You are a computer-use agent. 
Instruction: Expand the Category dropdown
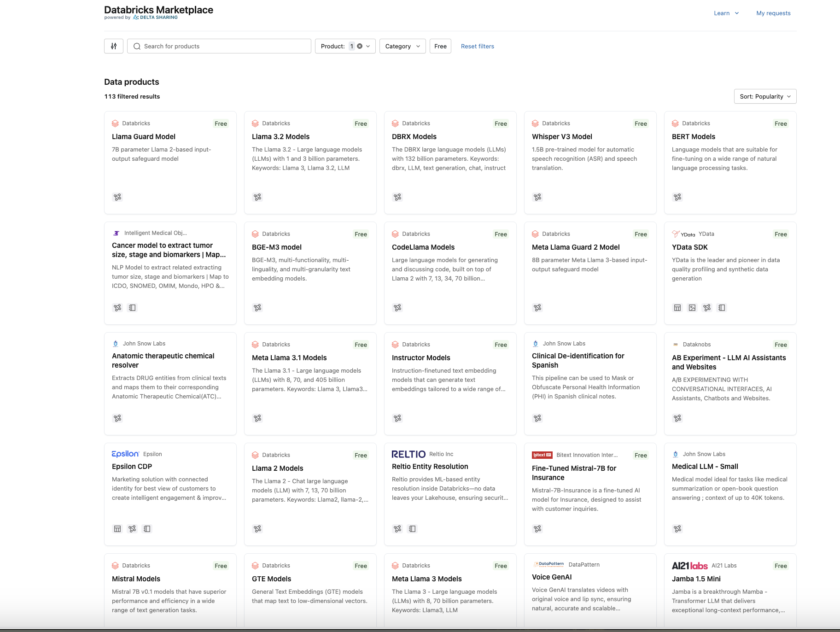click(402, 46)
